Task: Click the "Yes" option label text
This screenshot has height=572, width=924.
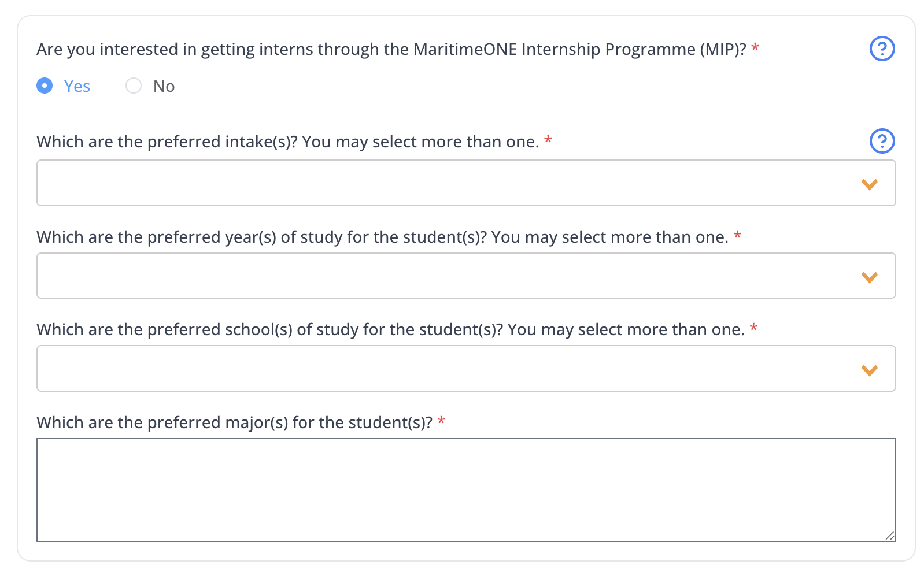Action: [x=77, y=87]
